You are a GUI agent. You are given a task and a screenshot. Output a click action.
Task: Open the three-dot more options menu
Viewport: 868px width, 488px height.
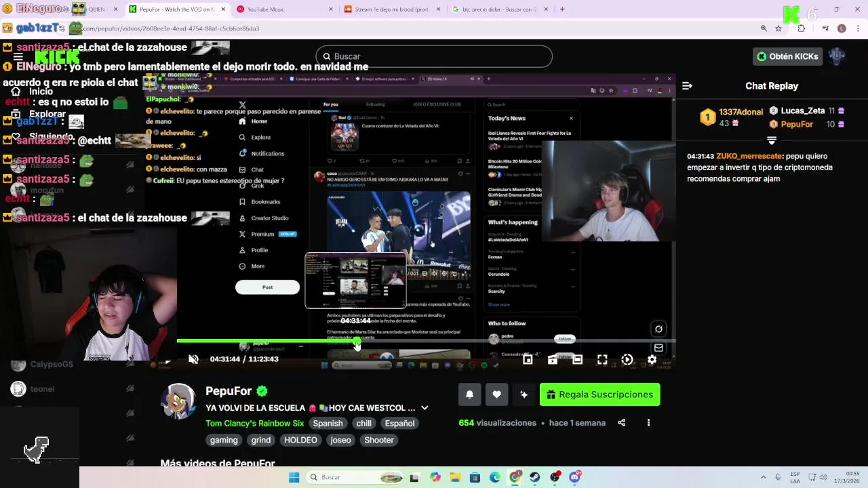tap(648, 423)
